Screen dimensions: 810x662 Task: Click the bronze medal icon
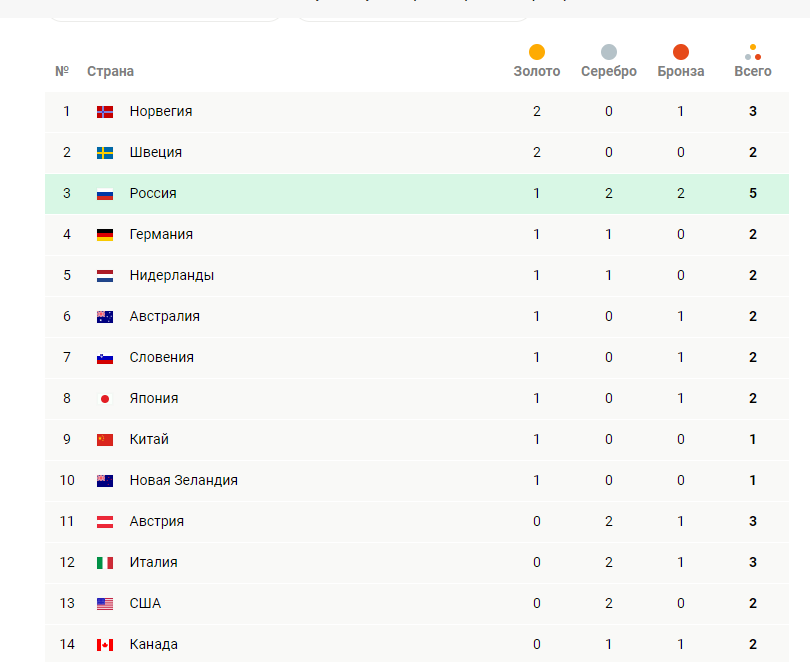[681, 52]
